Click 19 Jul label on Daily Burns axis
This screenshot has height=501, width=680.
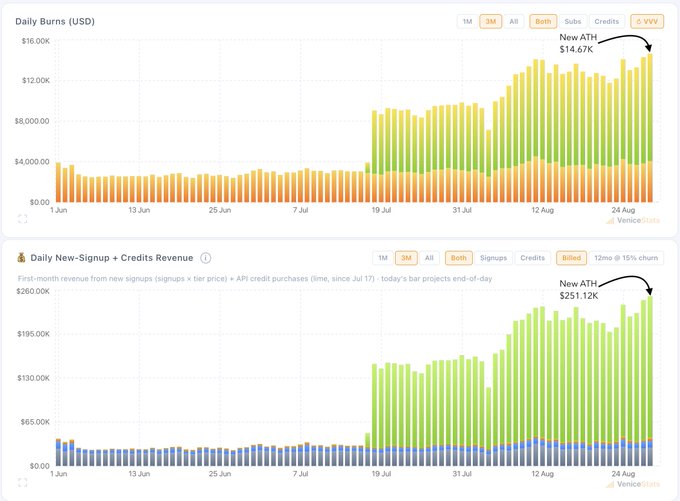(x=381, y=210)
